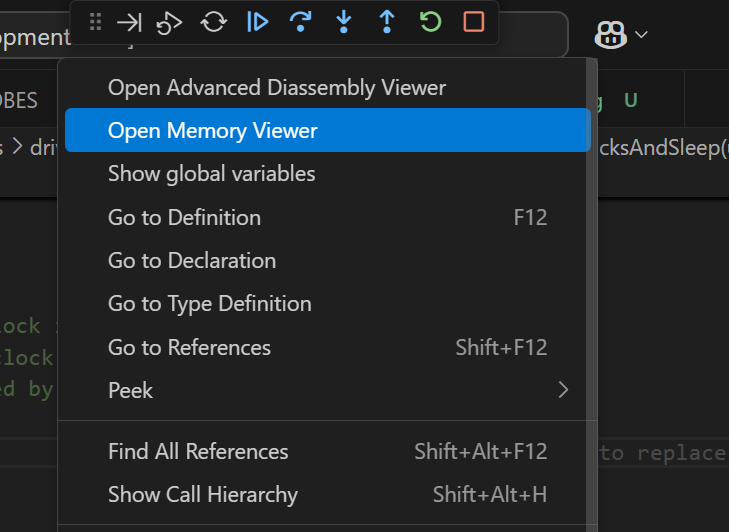729x532 pixels.
Task: Click the debug toolbar drag handle
Action: click(95, 22)
